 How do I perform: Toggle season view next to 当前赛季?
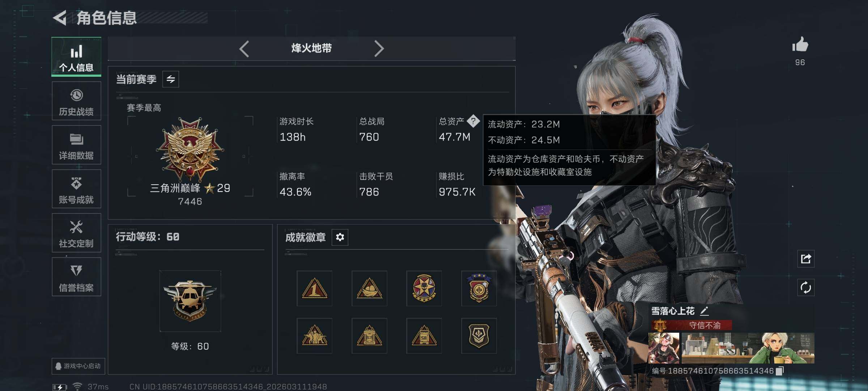click(171, 79)
